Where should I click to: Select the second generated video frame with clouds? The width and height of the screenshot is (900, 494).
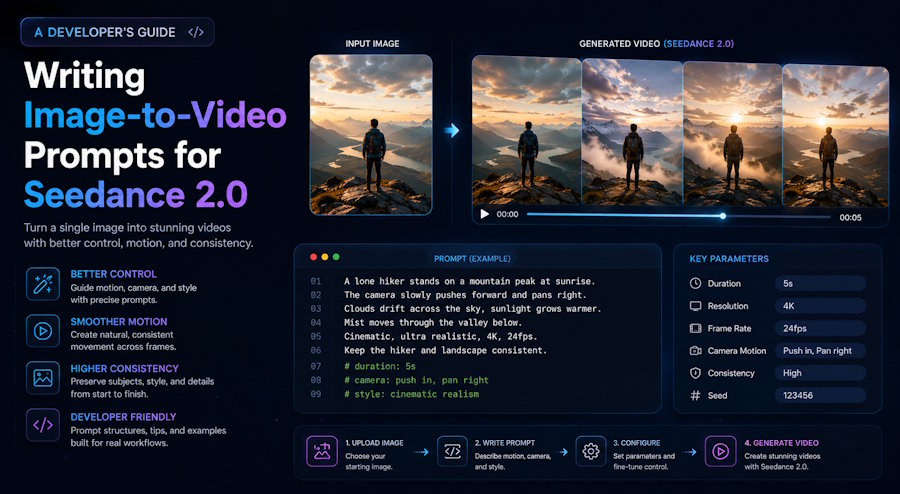(633, 132)
